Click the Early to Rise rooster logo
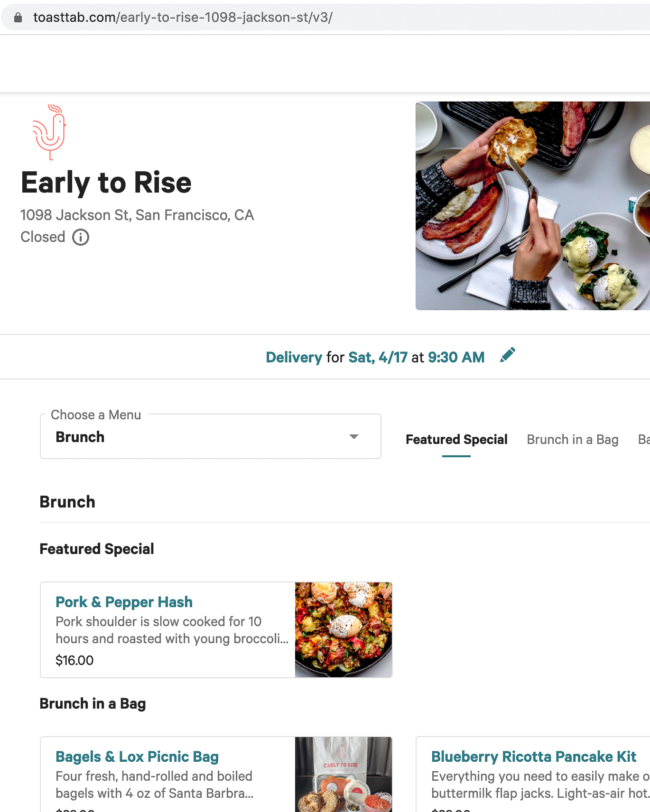 [49, 132]
